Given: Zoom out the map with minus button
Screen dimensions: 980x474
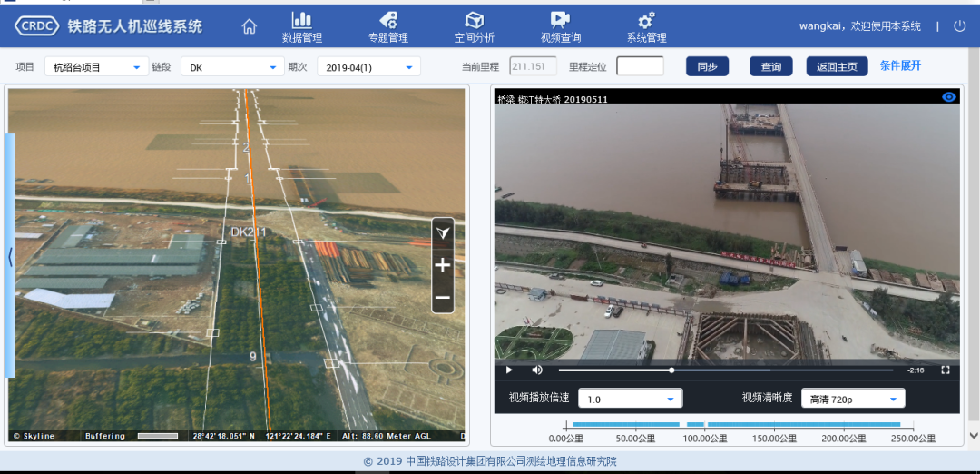Looking at the screenshot, I should click(x=443, y=297).
